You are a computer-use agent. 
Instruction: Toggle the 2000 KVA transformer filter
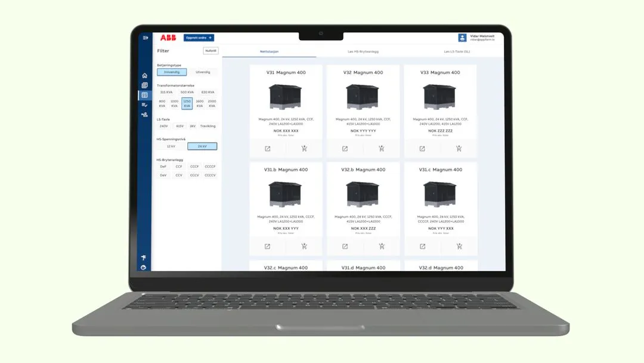tap(212, 104)
